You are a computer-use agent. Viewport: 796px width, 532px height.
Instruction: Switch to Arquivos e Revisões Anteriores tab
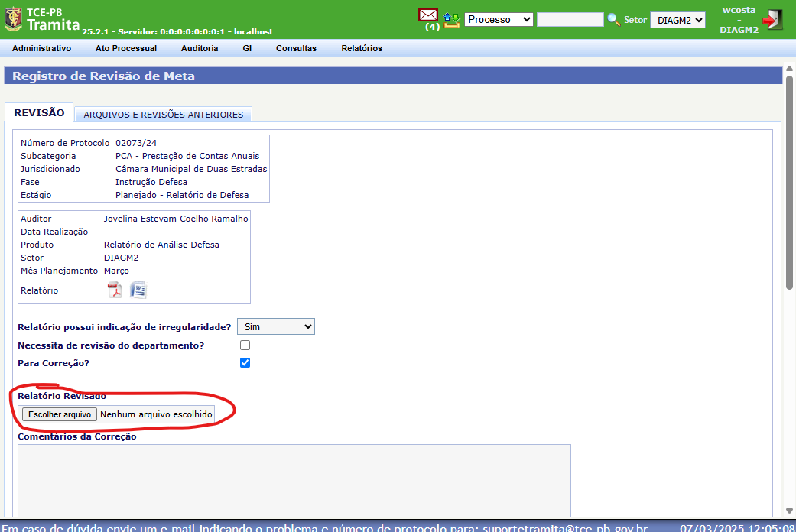coord(164,114)
